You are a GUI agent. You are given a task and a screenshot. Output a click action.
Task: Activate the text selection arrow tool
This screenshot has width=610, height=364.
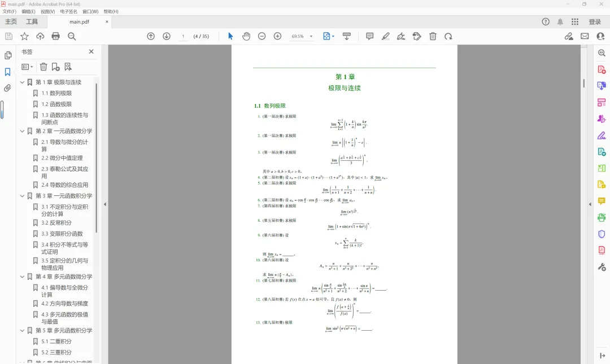pyautogui.click(x=230, y=36)
